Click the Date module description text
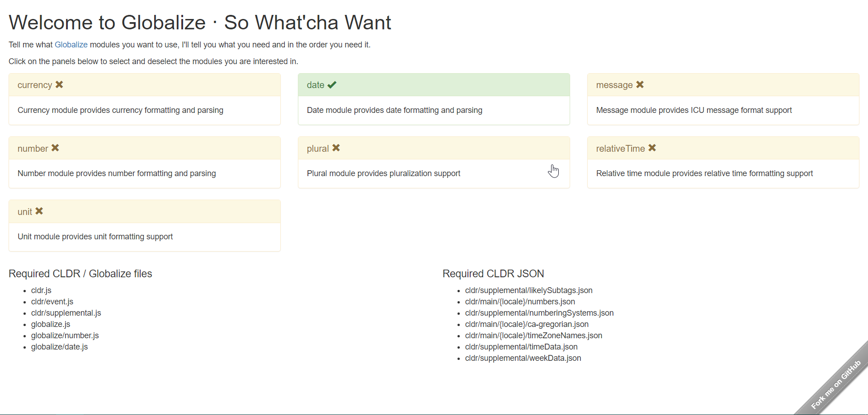Screen dimensions: 868x415 click(x=395, y=110)
